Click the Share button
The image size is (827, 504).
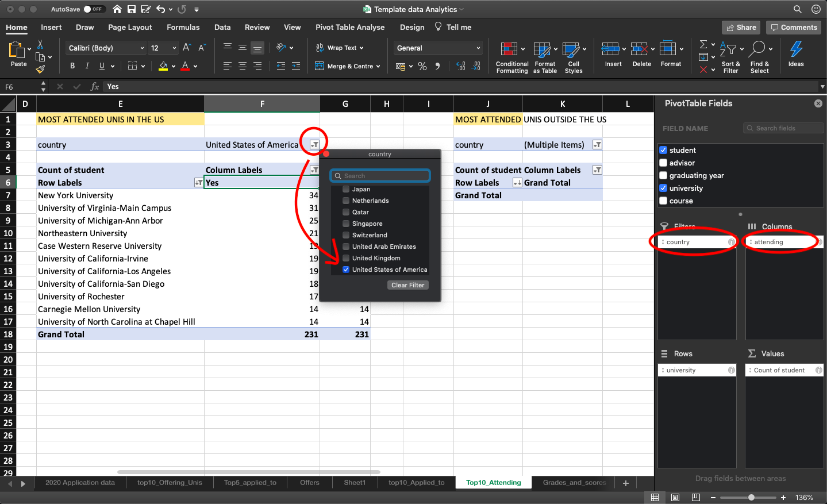coord(741,27)
